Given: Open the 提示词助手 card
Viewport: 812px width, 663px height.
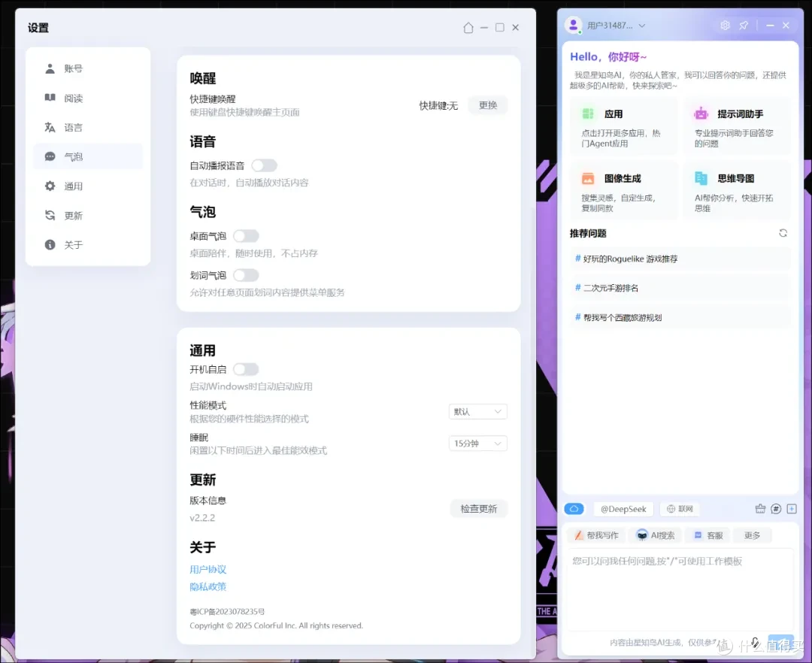Looking at the screenshot, I should [737, 126].
